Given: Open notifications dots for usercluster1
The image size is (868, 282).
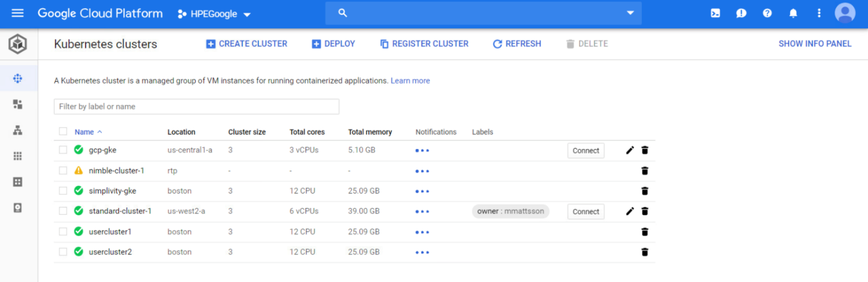Looking at the screenshot, I should pyautogui.click(x=422, y=232).
